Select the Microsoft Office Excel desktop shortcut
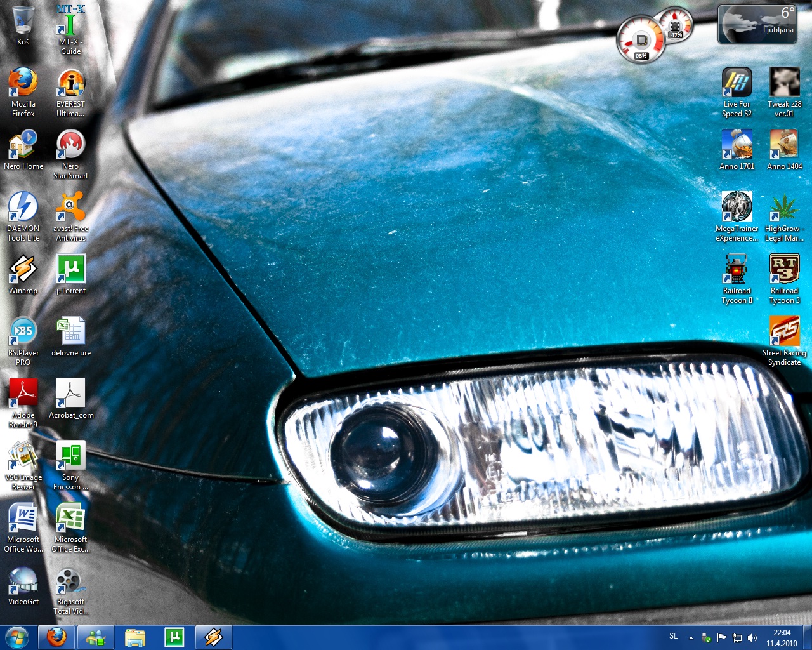This screenshot has height=650, width=812. tap(70, 528)
